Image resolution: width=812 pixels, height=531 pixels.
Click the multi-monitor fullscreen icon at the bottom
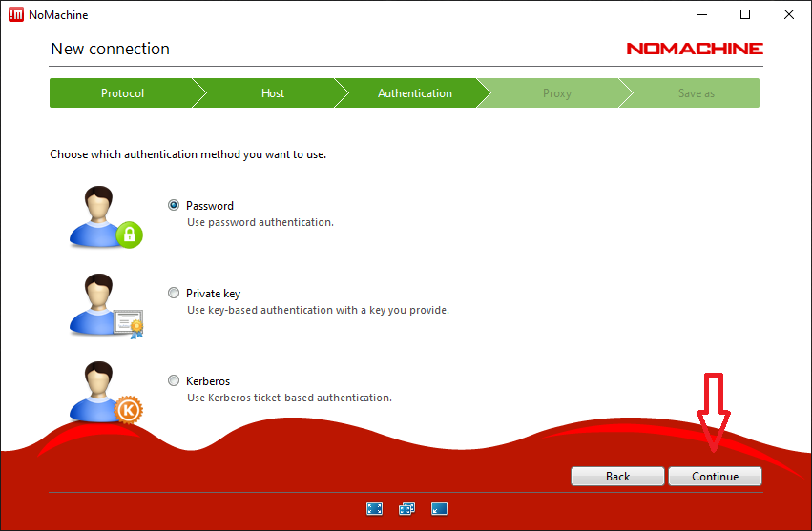click(406, 509)
